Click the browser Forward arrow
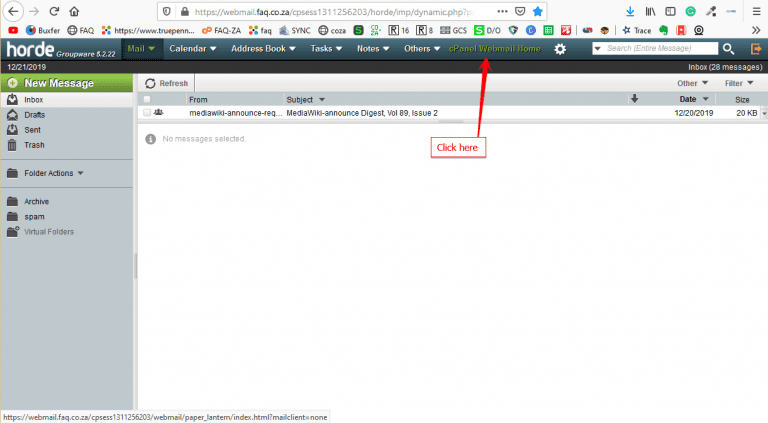Screen dimensions: 768x423 tap(34, 11)
